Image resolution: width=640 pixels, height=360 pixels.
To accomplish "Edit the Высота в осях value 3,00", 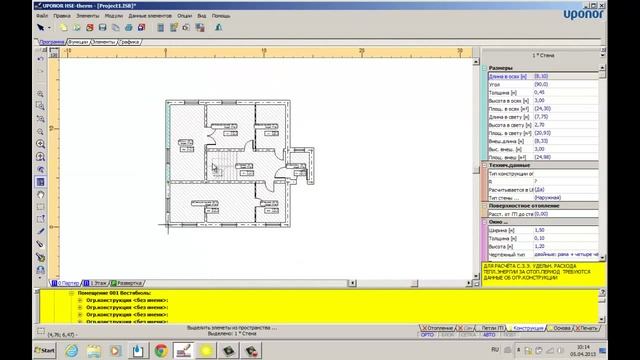I will 566,100.
